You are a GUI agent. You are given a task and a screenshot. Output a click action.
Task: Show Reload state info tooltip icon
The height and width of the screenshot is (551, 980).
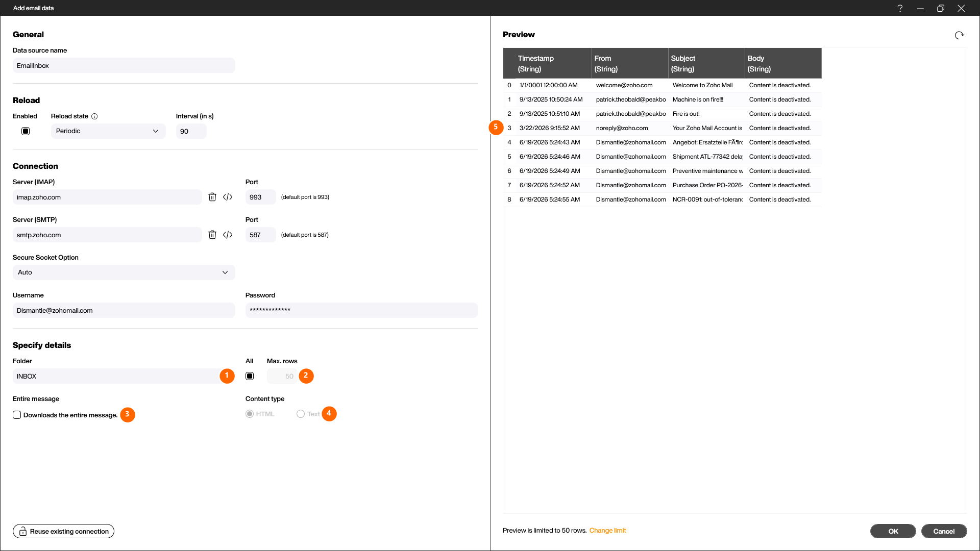94,116
